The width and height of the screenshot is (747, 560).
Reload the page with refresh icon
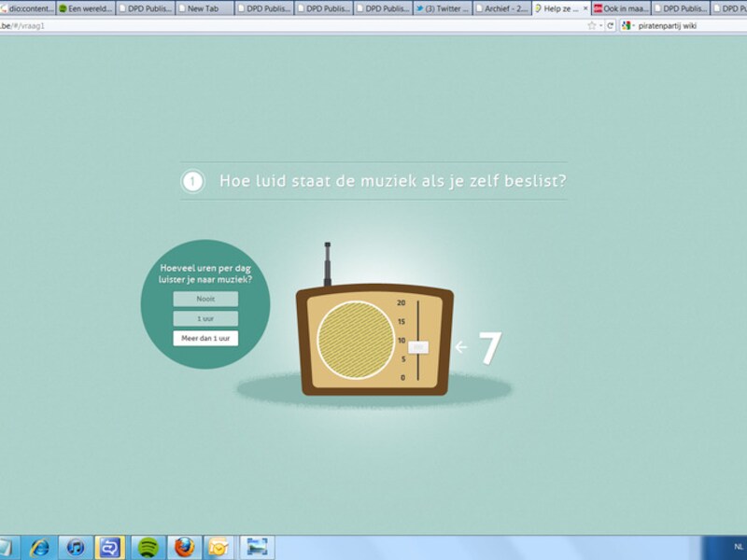click(x=611, y=26)
